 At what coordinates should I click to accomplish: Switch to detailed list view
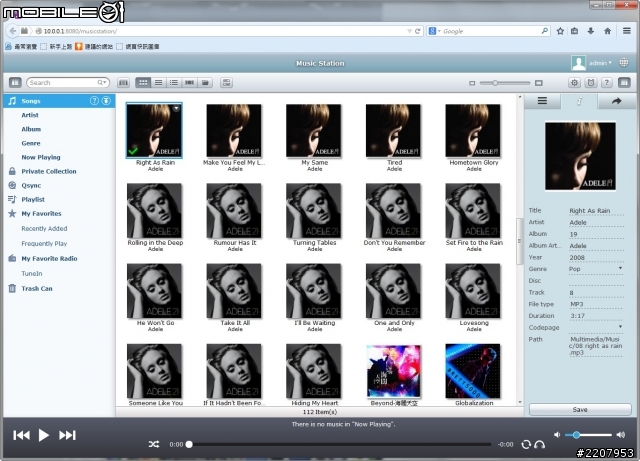click(x=158, y=82)
